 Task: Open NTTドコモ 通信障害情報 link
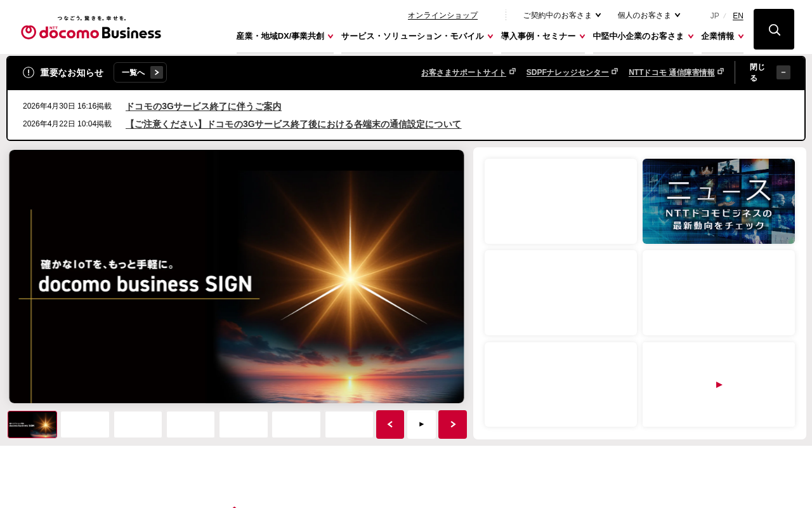click(x=676, y=72)
